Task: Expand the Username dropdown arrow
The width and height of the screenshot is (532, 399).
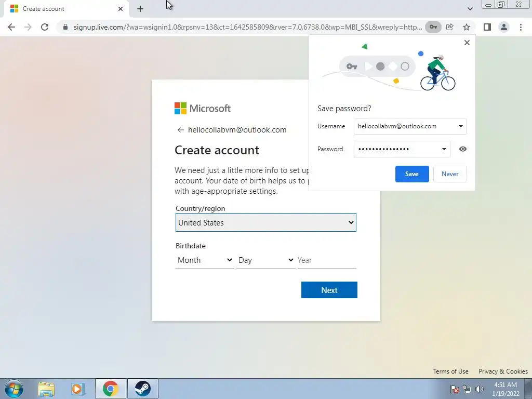Action: [460, 126]
